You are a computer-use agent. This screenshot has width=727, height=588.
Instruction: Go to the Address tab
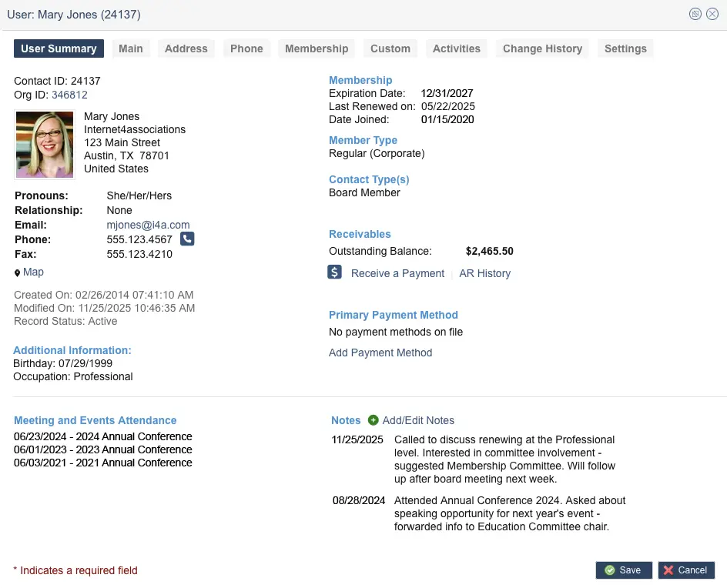click(186, 48)
